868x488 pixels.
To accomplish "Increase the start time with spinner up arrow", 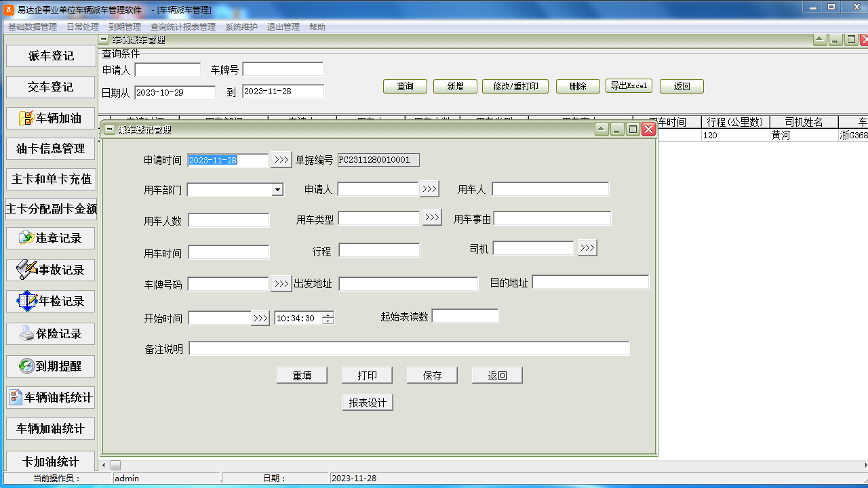I will coord(328,314).
